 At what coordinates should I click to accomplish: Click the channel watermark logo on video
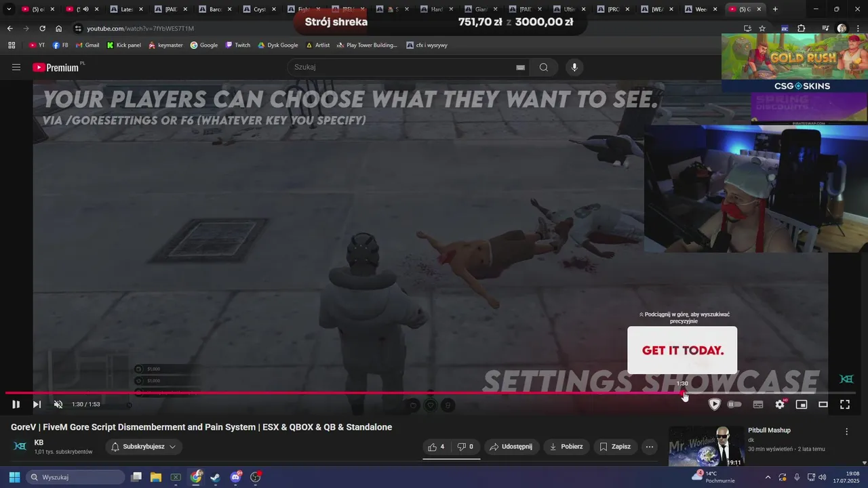[846, 379]
